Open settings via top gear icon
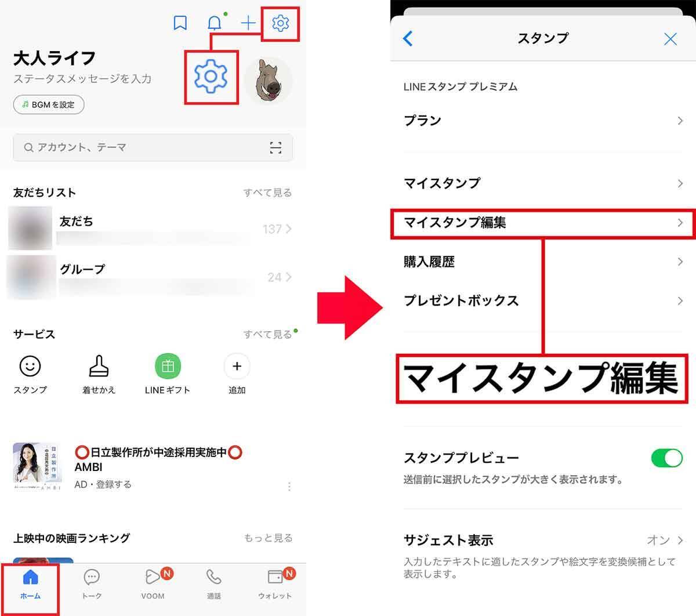 (x=280, y=23)
